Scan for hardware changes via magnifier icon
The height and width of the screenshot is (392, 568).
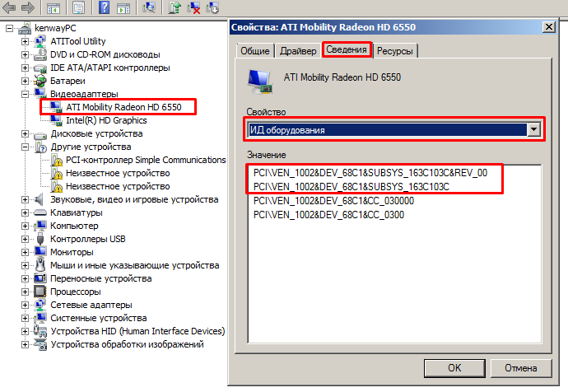pos(149,7)
